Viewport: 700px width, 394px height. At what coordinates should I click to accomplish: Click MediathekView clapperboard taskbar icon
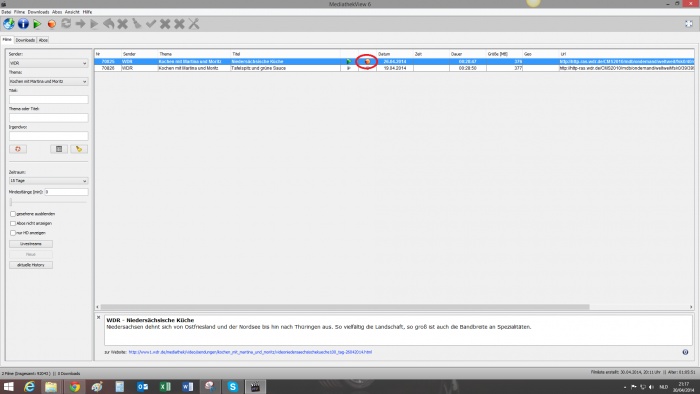[255, 387]
